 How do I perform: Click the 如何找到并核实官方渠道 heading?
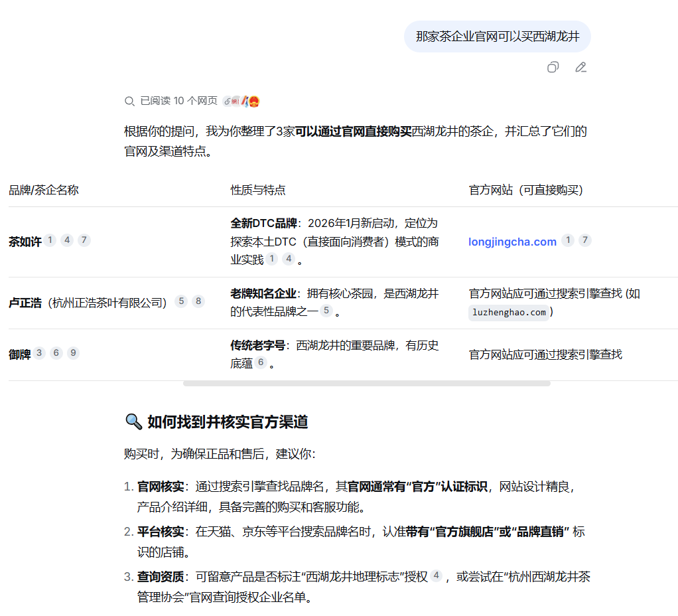(228, 422)
